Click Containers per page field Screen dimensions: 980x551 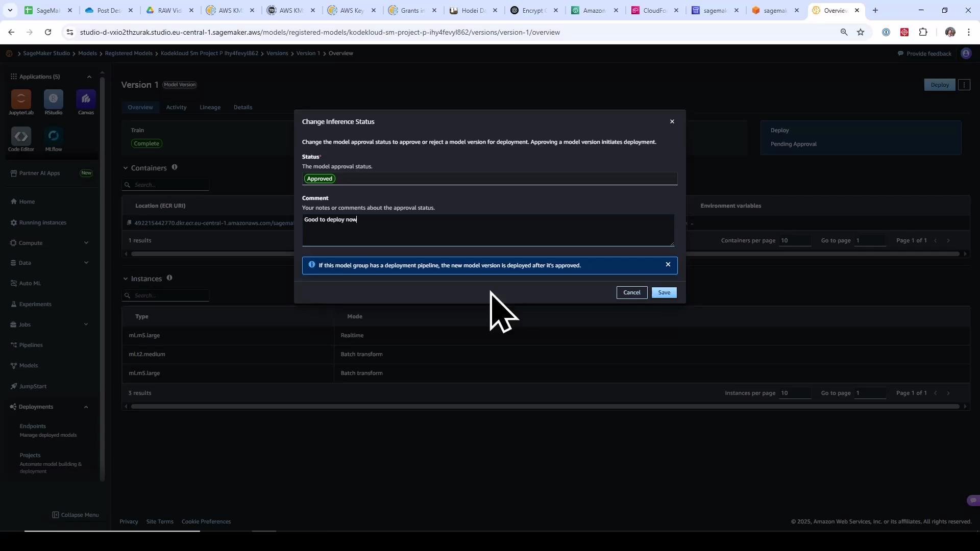(795, 240)
